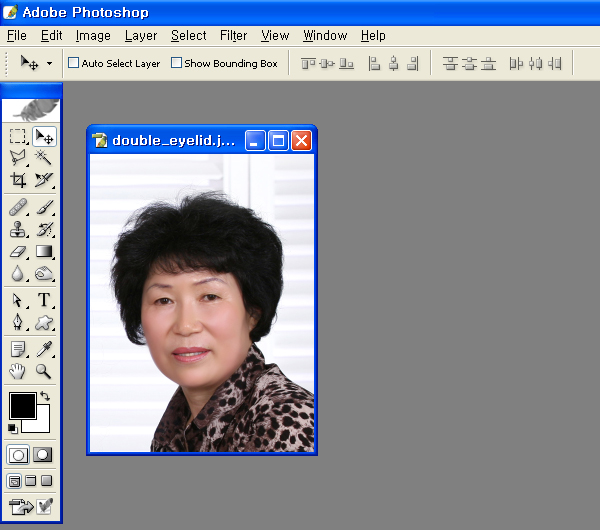The image size is (600, 530).
Task: Select the Sponge tool
Action: (44, 274)
